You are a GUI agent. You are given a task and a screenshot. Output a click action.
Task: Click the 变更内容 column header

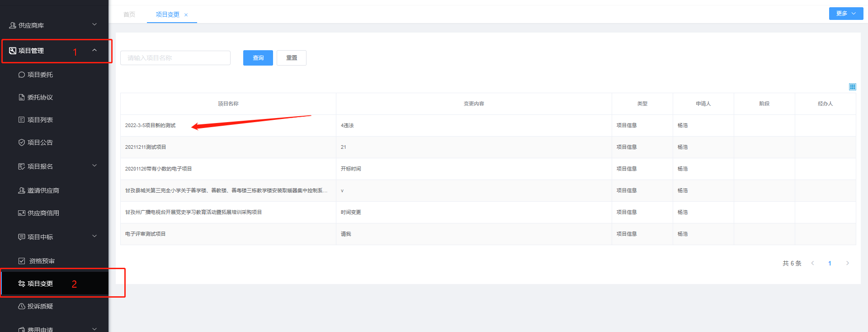(474, 104)
